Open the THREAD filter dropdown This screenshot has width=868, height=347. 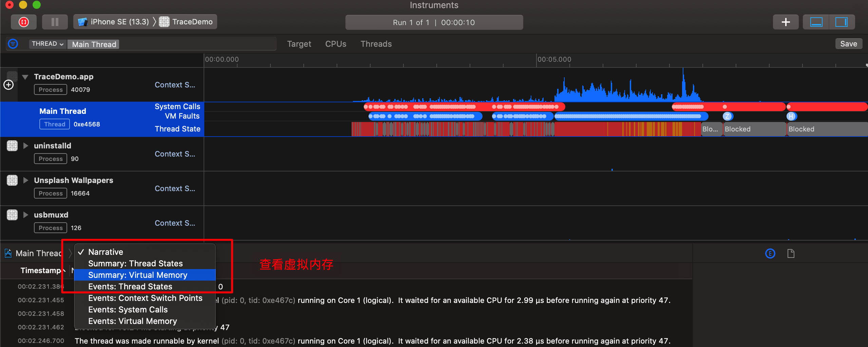48,44
